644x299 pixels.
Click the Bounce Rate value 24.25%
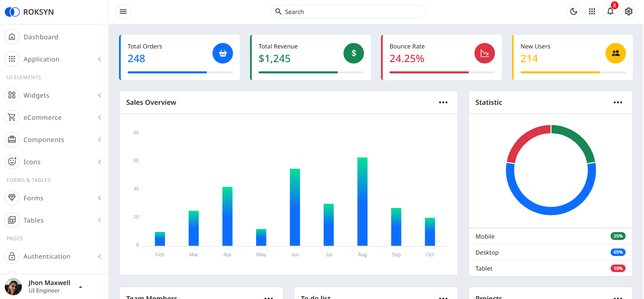(407, 59)
